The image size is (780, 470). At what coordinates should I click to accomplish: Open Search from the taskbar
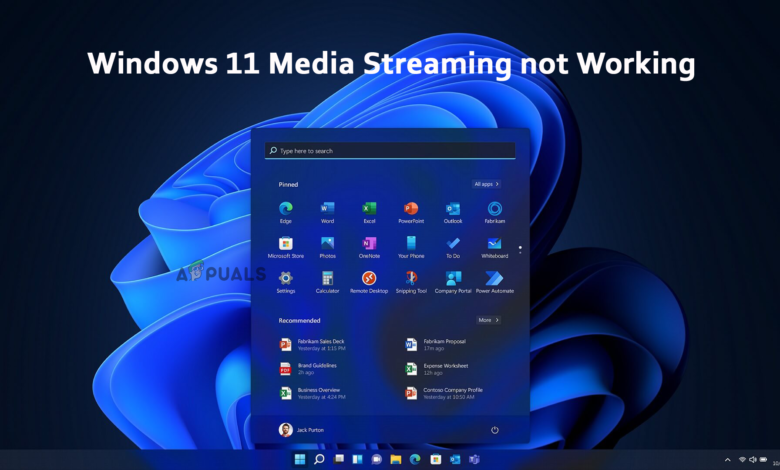coord(319,459)
